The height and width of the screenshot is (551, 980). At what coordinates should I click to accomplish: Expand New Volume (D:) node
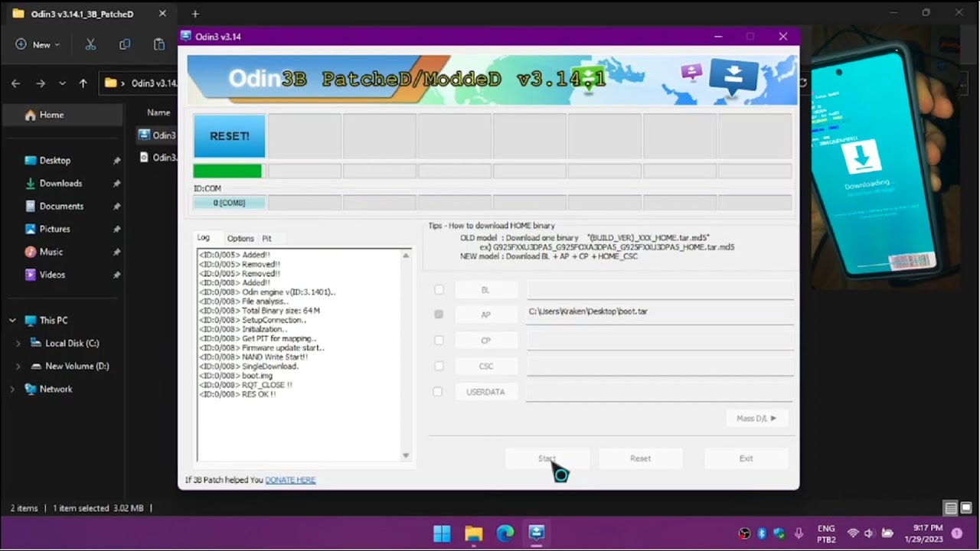click(x=18, y=367)
